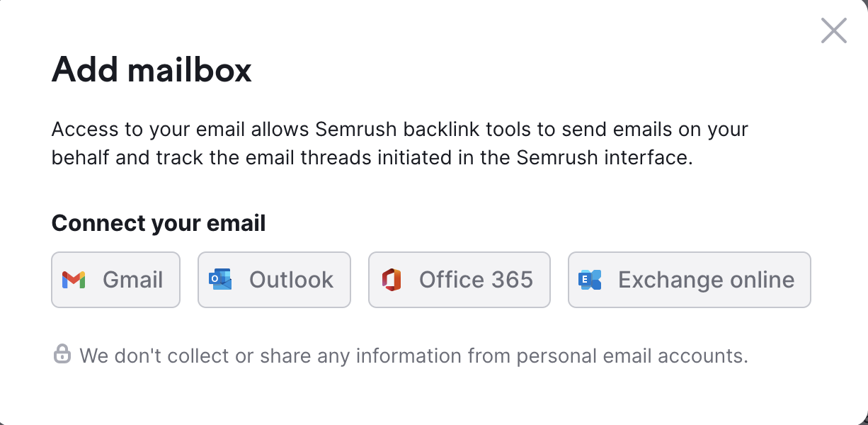Click the Office 365 button label text
868x425 pixels.
(476, 280)
